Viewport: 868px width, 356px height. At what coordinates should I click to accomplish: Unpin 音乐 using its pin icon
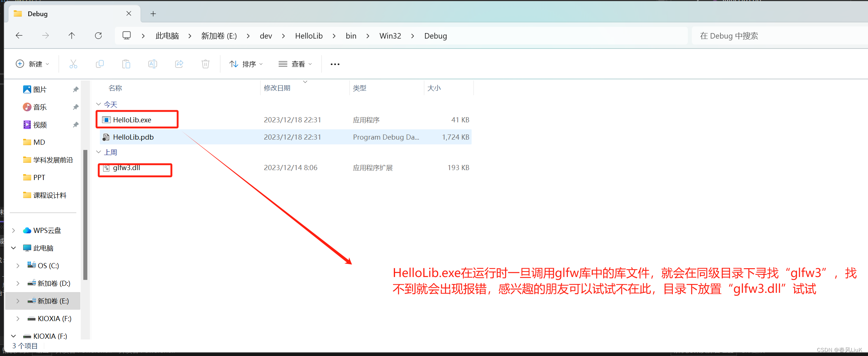point(76,107)
